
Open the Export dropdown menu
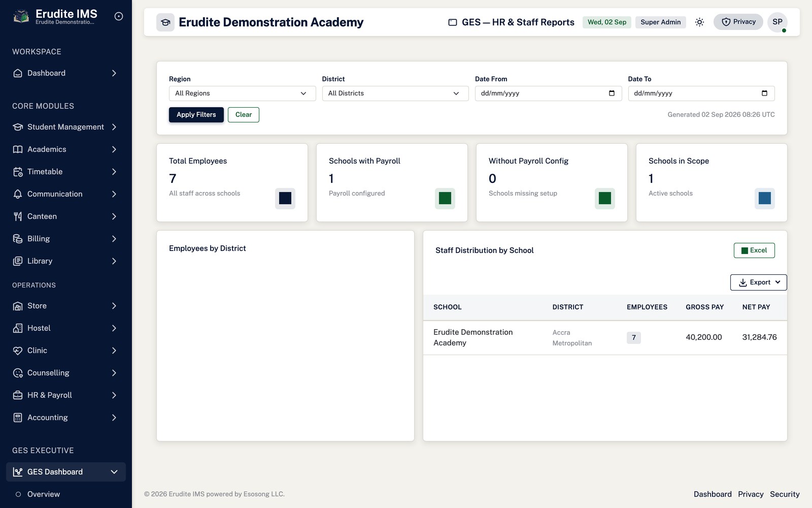[x=759, y=282]
